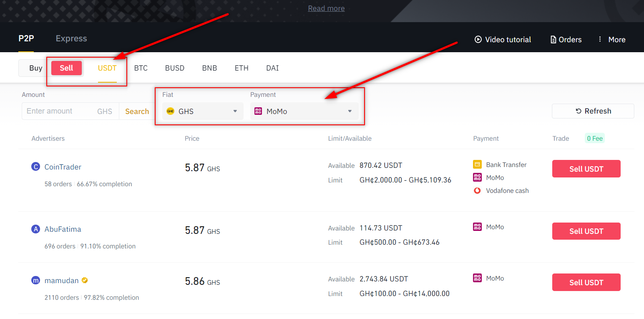The width and height of the screenshot is (644, 319).
Task: Click the Search amount button
Action: (137, 111)
